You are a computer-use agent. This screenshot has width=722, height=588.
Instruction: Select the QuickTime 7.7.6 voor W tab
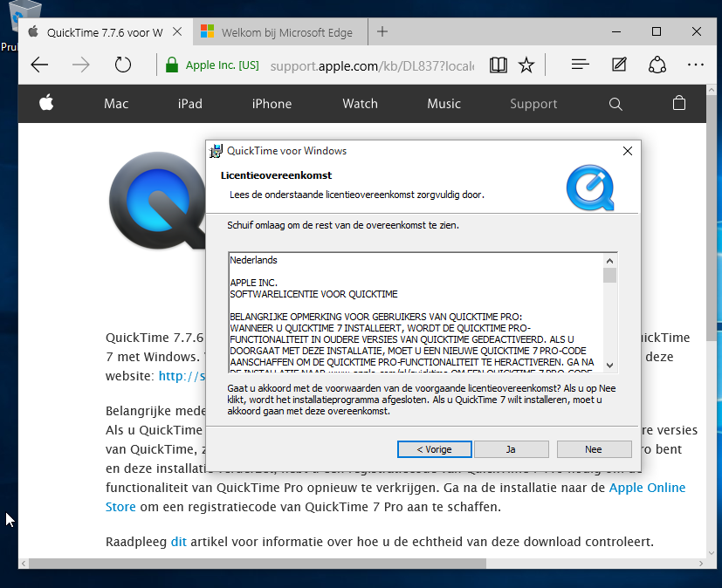[105, 32]
